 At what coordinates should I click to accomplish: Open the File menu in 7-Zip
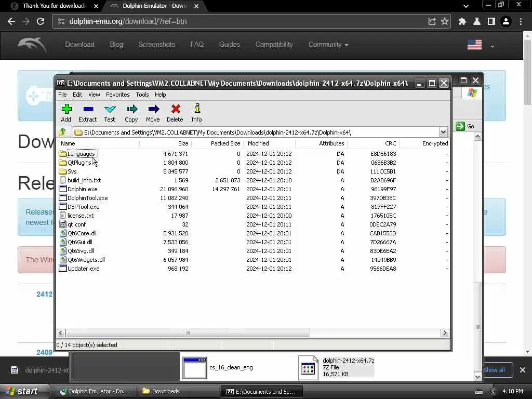(x=62, y=95)
